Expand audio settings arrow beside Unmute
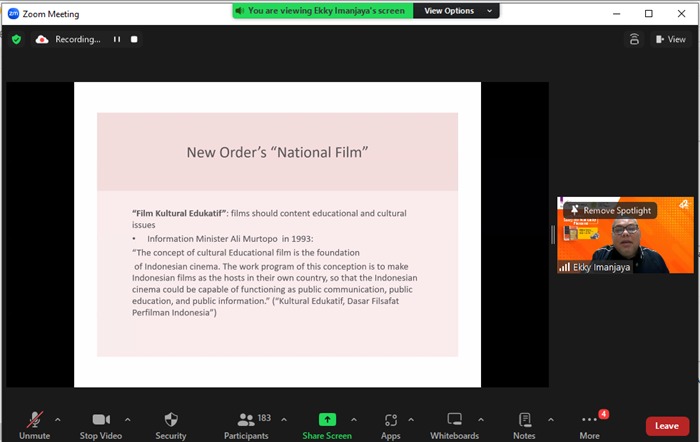700x442 pixels. [x=57, y=419]
